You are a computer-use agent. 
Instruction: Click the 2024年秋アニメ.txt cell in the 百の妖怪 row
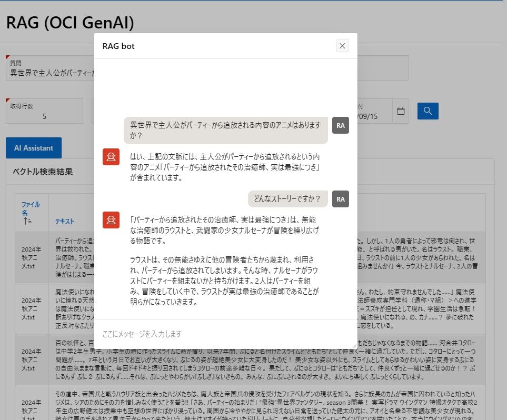[32, 359]
